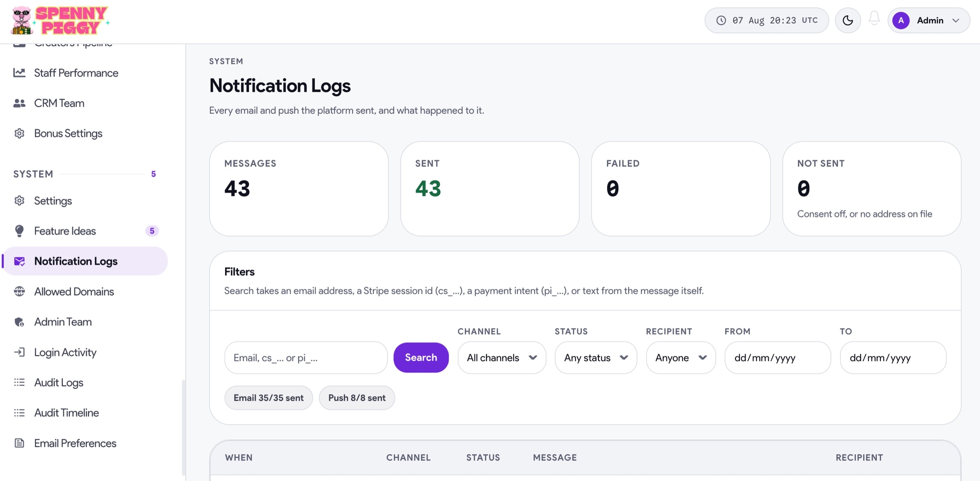980x481 pixels.
Task: Click Admin Team shield icon
Action: click(x=19, y=322)
